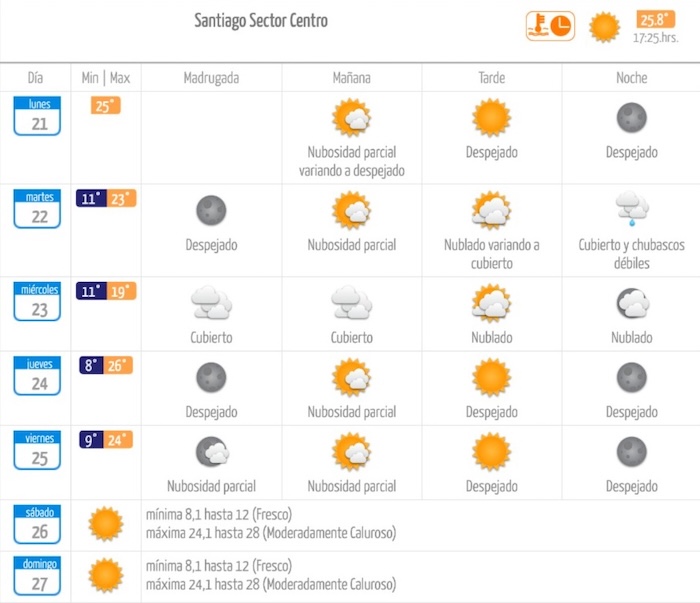This screenshot has width=700, height=603.
Task: Select the viernes 25 calendar date
Action: click(x=39, y=450)
